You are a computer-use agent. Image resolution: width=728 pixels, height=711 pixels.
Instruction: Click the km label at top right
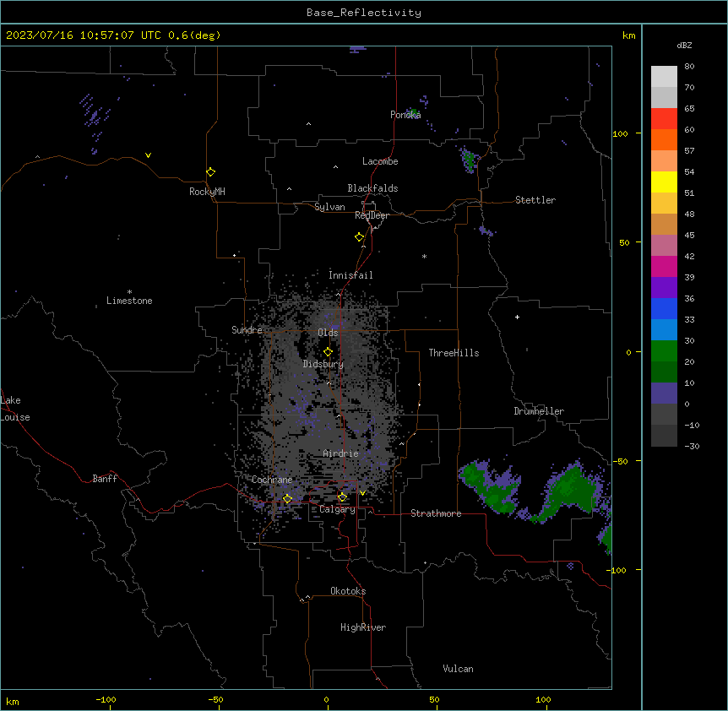click(628, 35)
